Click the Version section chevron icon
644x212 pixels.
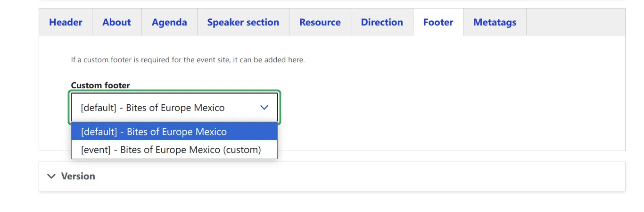click(x=51, y=176)
